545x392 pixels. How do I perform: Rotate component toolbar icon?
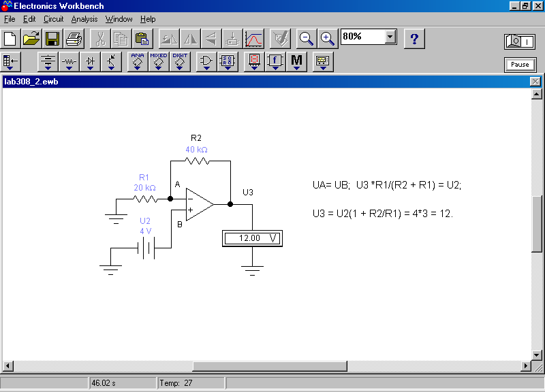pos(169,39)
